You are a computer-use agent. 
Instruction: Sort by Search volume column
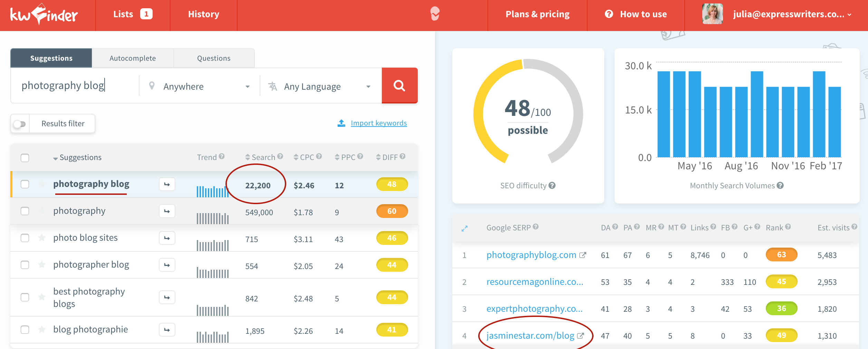click(260, 157)
